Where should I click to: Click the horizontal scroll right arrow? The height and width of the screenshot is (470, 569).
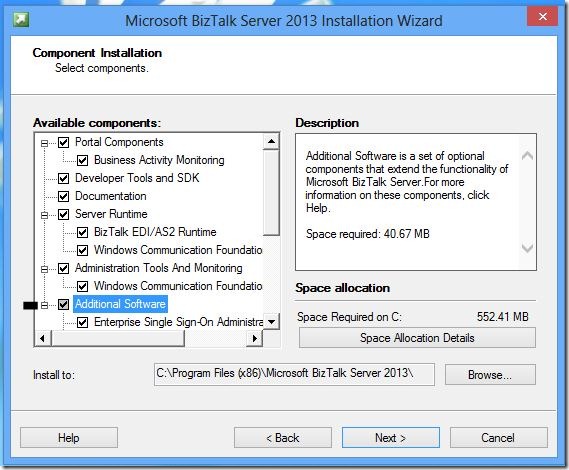(x=254, y=338)
